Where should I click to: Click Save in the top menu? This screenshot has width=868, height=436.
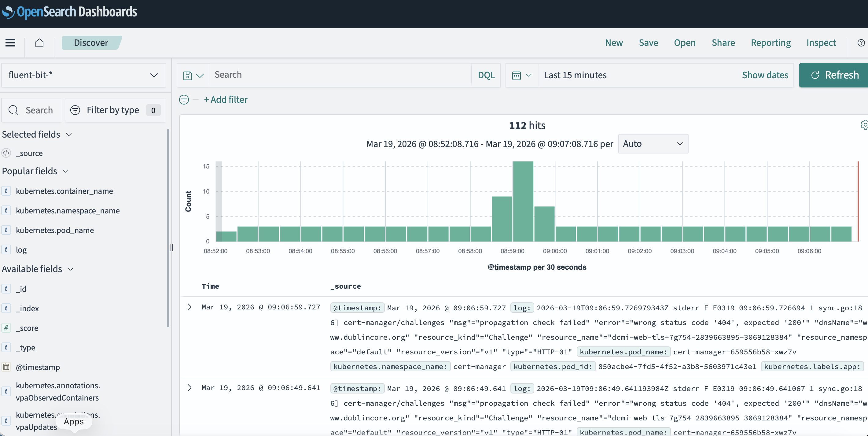click(x=648, y=43)
